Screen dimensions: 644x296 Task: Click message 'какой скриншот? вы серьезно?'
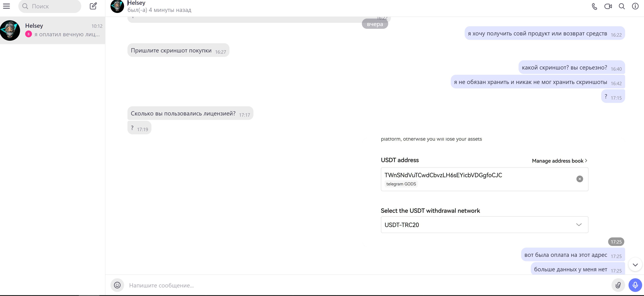564,67
